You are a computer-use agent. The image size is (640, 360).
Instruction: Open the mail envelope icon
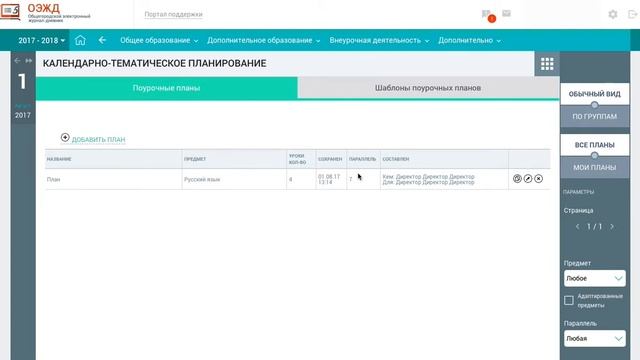tap(507, 13)
